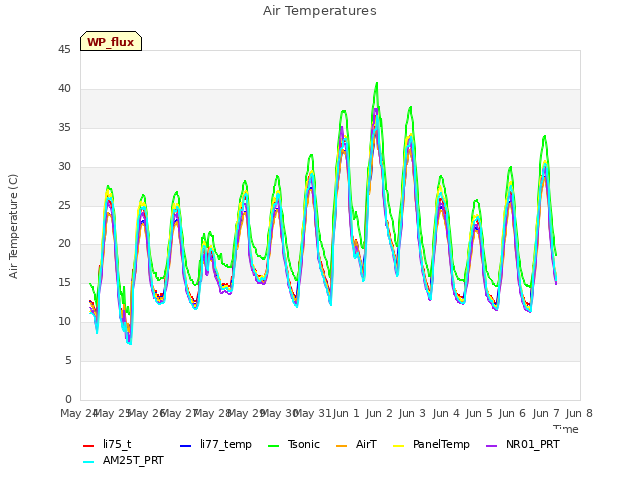Click the 45 y-axis tick label
Viewport: 640px width, 480px height.
click(64, 49)
